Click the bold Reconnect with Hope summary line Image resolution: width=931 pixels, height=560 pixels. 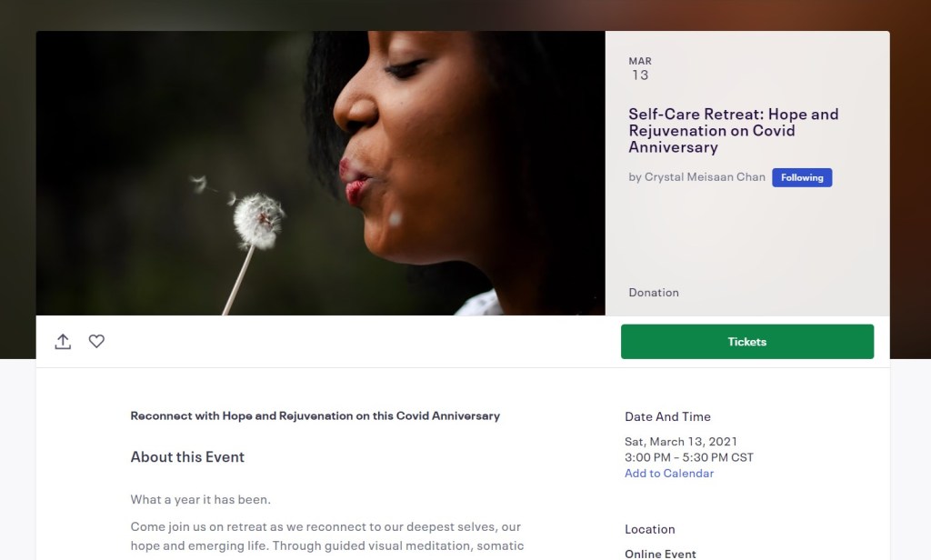(315, 416)
